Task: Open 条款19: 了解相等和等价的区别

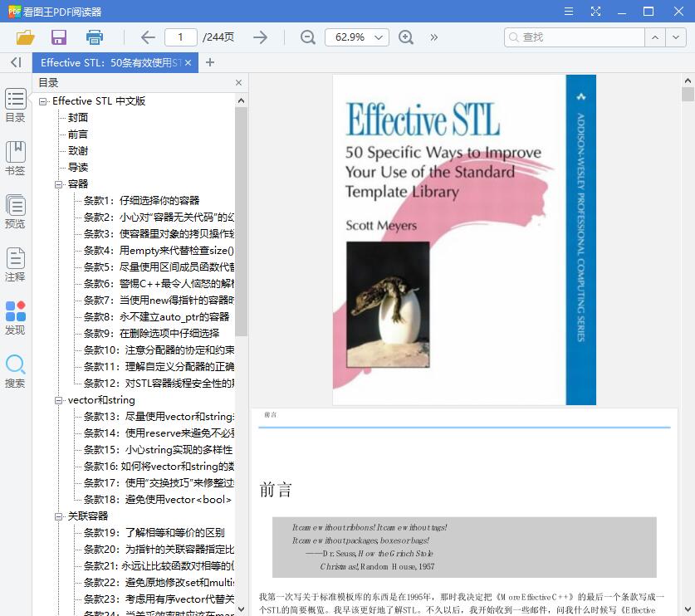Action: pos(154,533)
